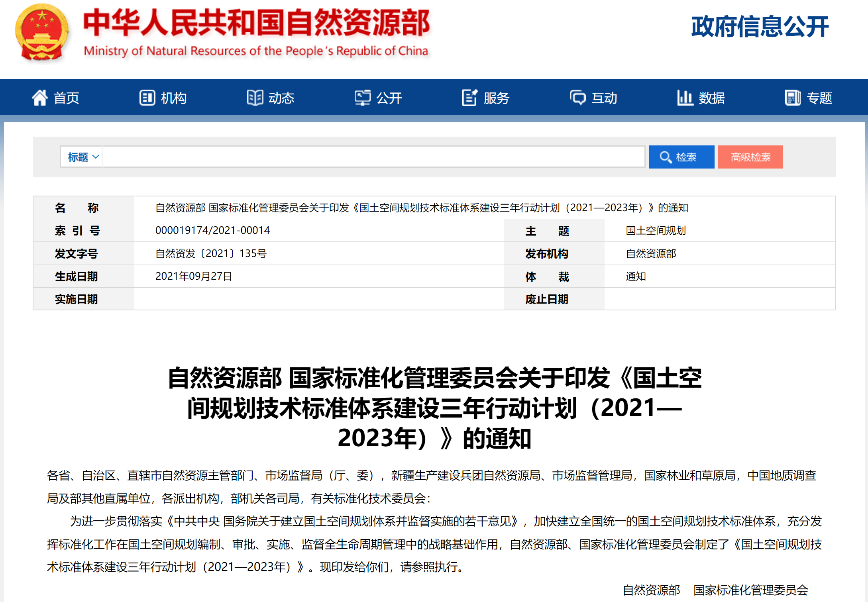Click the salutation line starting 各省、自治区
868x602 pixels.
tap(432, 486)
